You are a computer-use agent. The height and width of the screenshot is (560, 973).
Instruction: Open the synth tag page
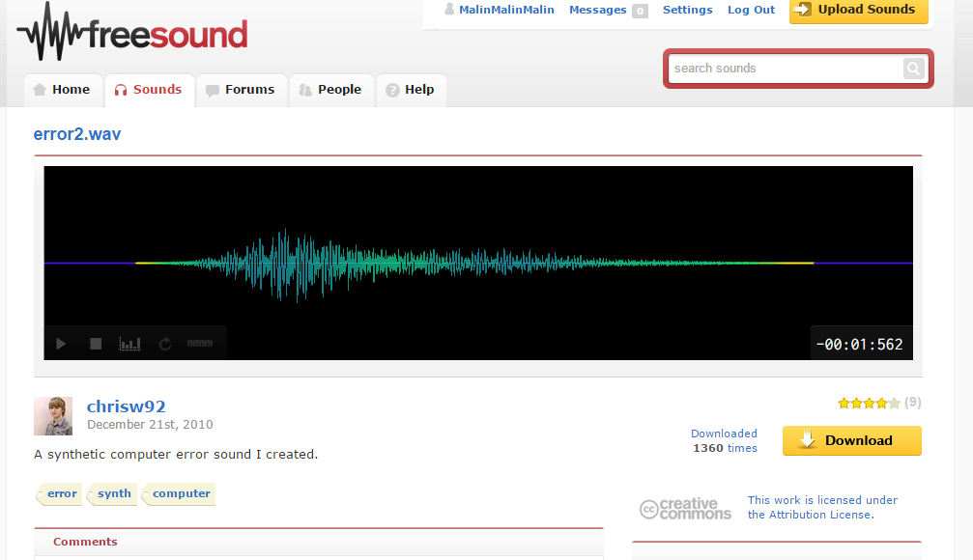point(112,493)
